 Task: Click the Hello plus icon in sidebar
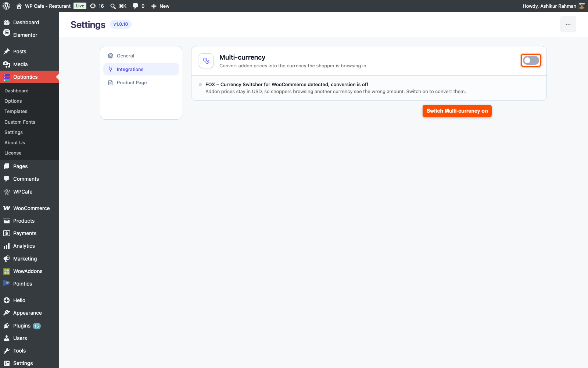[7, 300]
